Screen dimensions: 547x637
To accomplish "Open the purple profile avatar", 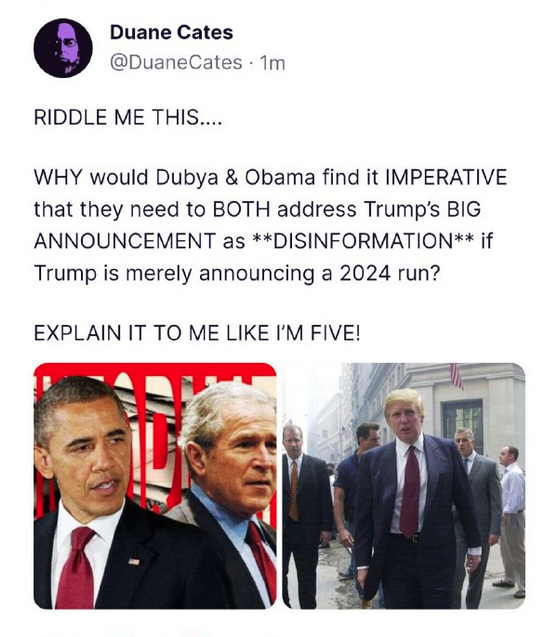I will pyautogui.click(x=63, y=48).
